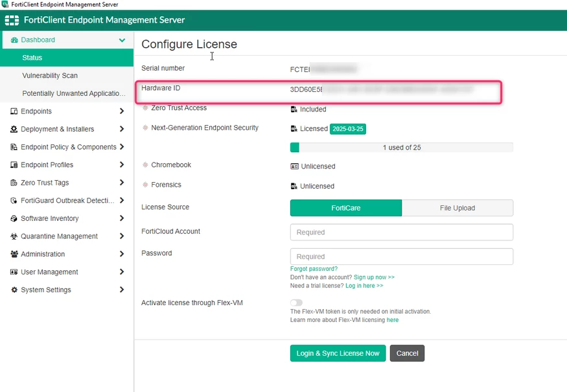Open Potentially Unwanted Applications page
567x392 pixels.
coord(67,93)
